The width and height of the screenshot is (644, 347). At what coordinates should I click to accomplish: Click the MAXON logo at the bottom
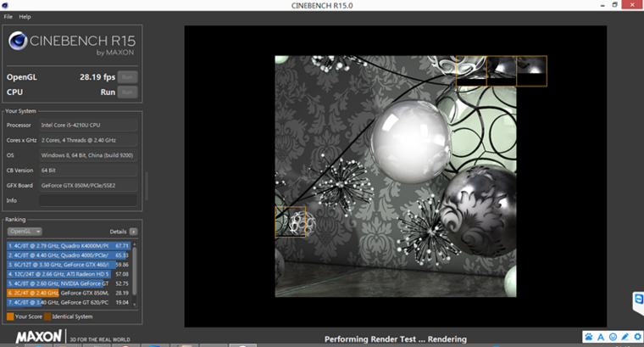pyautogui.click(x=39, y=337)
